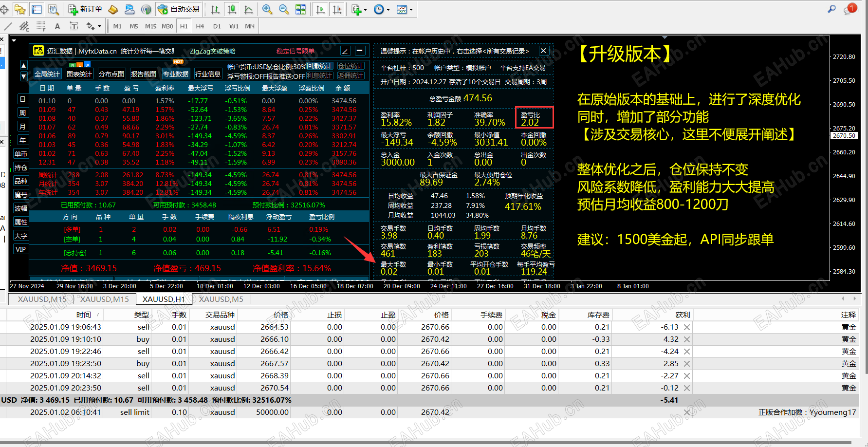
Task: Open the Strategy Tester icon
Action: click(53, 9)
